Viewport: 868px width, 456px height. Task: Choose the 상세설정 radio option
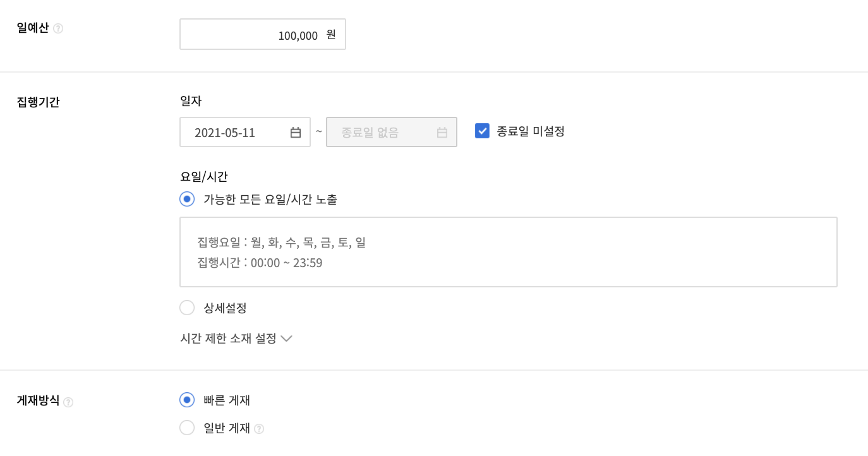point(187,308)
